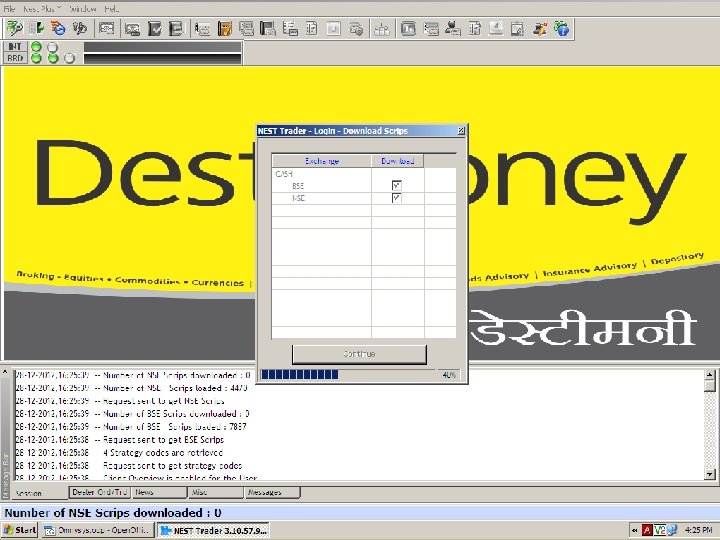
Task: Close the Download Scrips dialog
Action: (x=461, y=131)
